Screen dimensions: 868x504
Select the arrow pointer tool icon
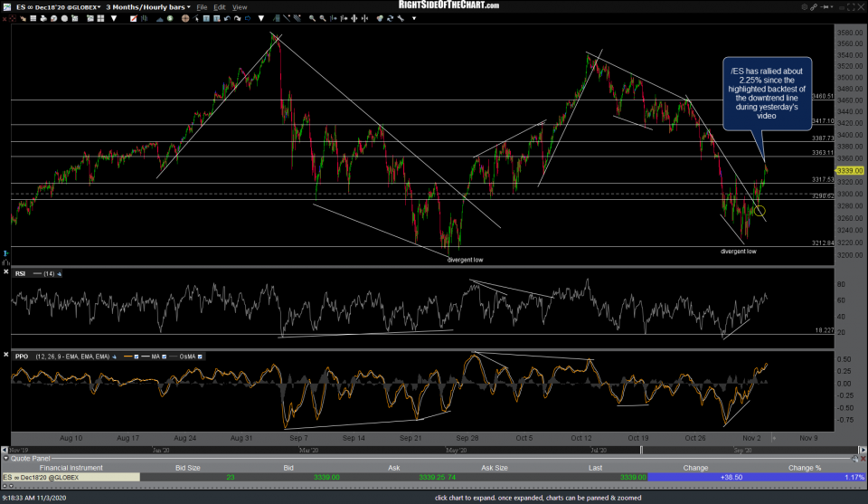pos(196,19)
